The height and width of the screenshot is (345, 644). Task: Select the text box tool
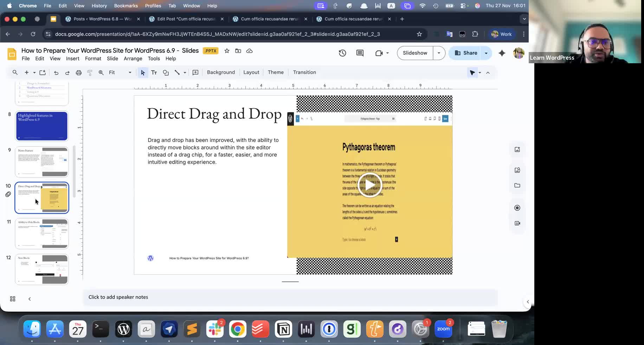pyautogui.click(x=154, y=73)
